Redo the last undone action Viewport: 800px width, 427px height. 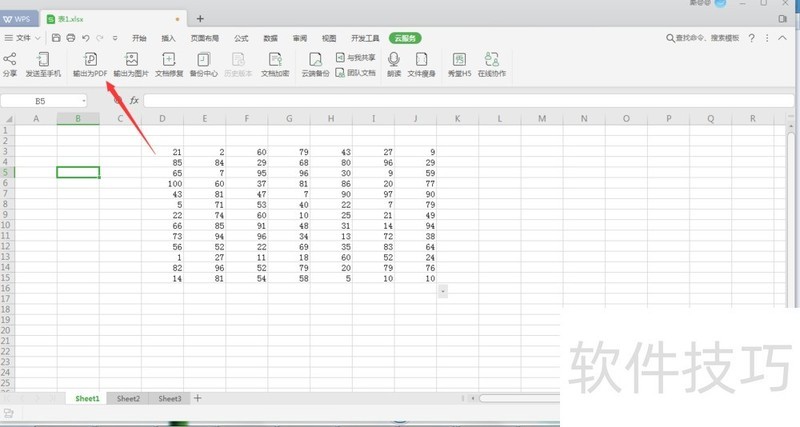100,38
